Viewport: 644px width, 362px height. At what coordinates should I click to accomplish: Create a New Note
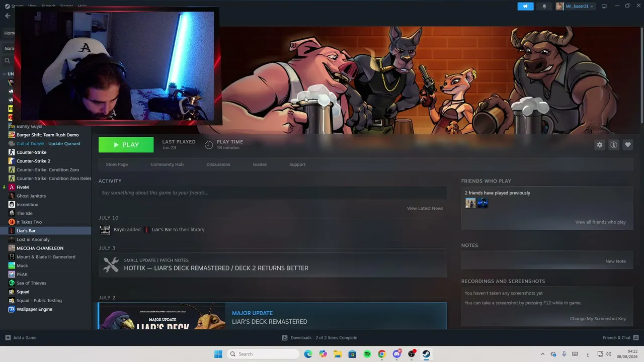[615, 261]
